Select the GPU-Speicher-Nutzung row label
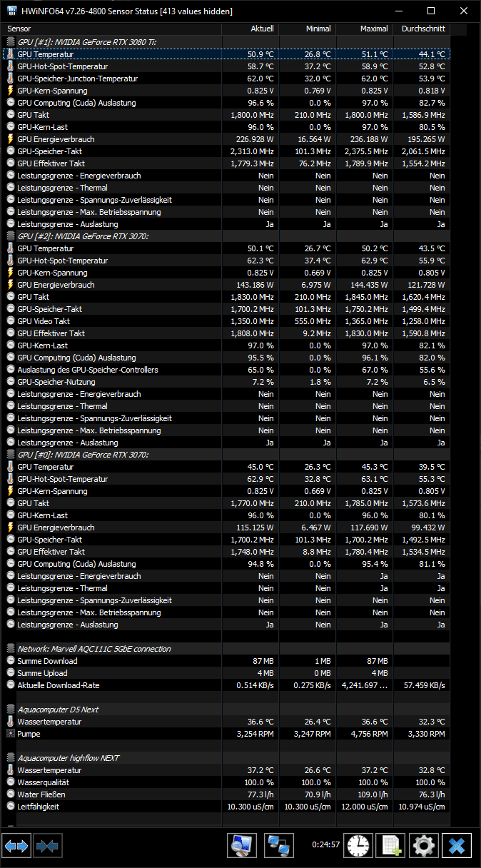 point(56,382)
